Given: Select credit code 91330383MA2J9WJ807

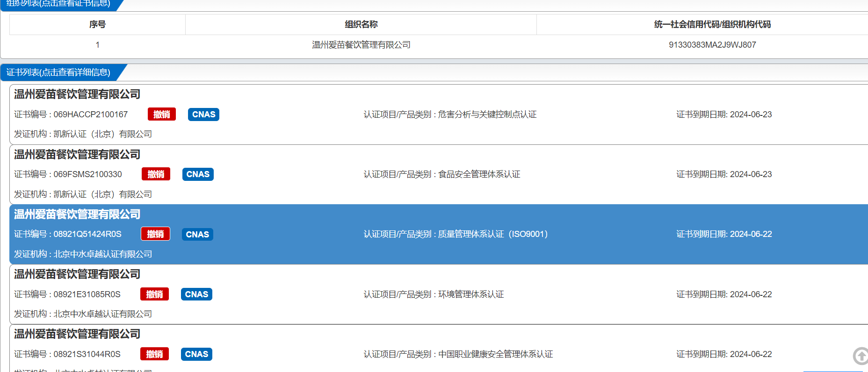Looking at the screenshot, I should coord(712,45).
